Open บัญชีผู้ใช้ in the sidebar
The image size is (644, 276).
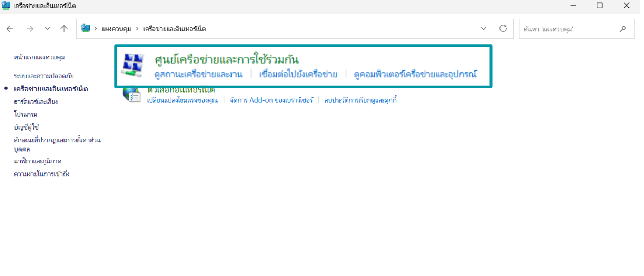coord(26,127)
